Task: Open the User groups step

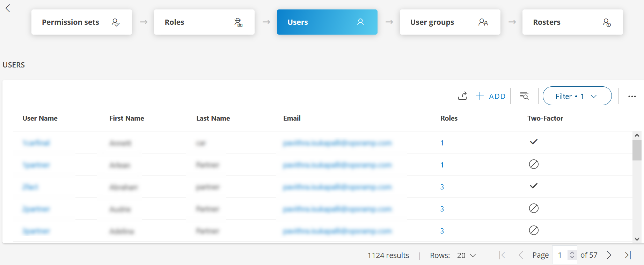Action: [x=450, y=22]
